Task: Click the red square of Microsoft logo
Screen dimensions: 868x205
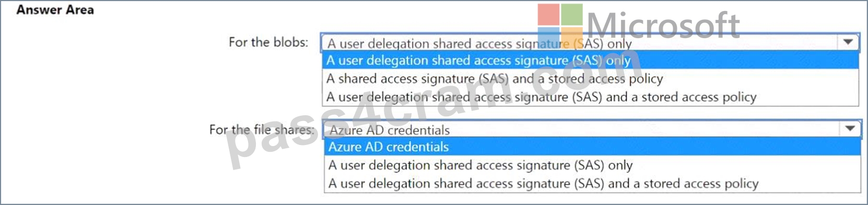Action: [x=549, y=15]
